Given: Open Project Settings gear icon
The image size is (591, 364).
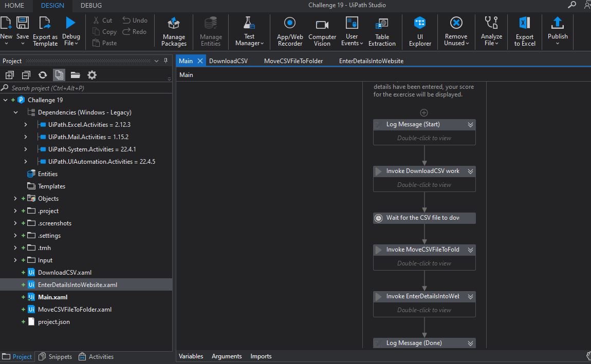Looking at the screenshot, I should pyautogui.click(x=92, y=75).
